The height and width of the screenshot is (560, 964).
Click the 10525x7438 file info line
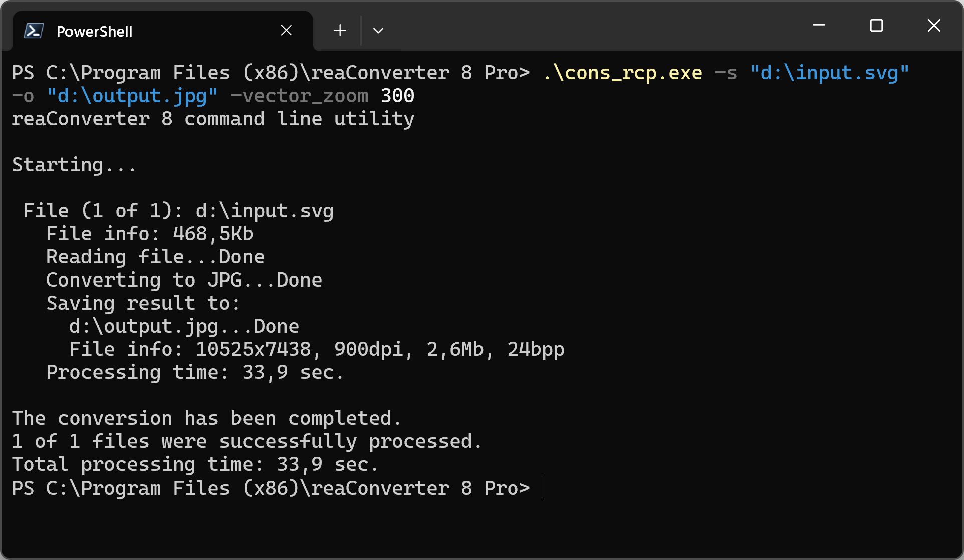tap(317, 349)
